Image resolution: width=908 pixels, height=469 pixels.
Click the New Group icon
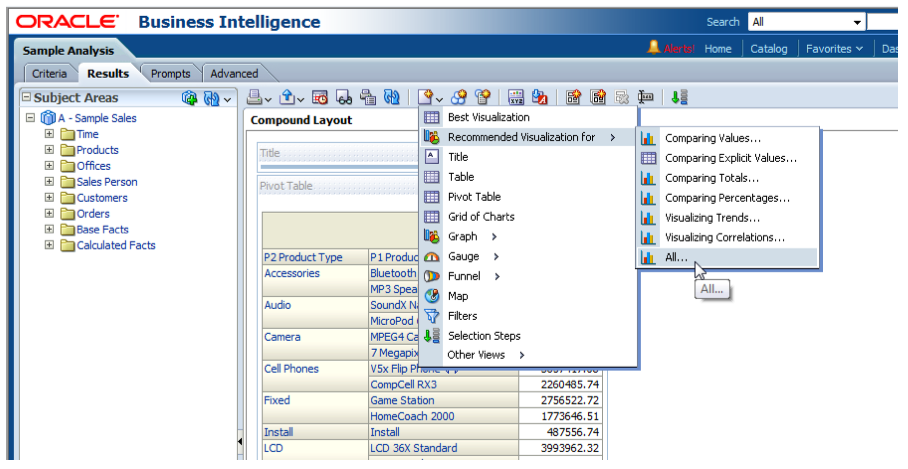[x=459, y=97]
